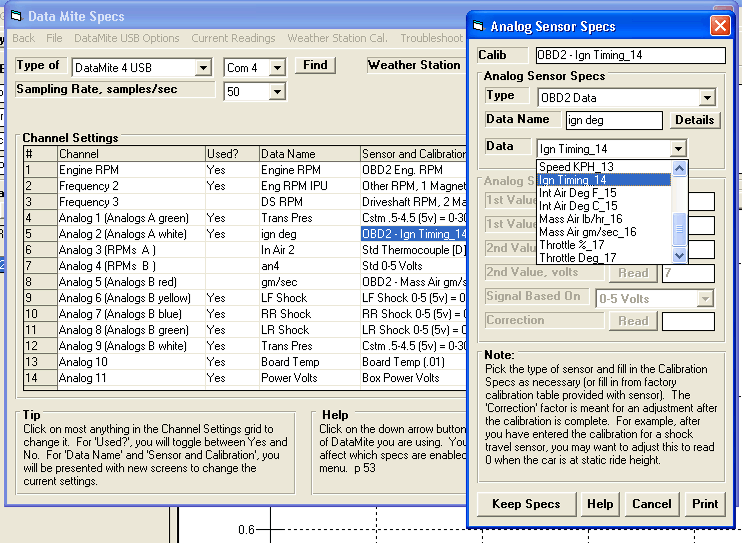Click Data Name cell 'LF Shock'

click(309, 298)
